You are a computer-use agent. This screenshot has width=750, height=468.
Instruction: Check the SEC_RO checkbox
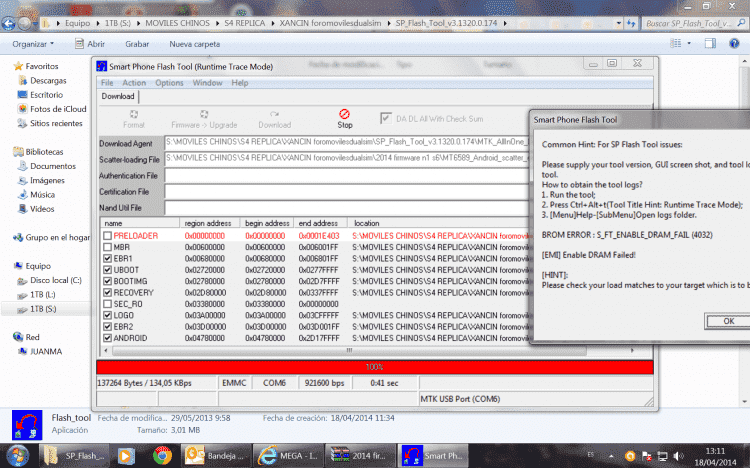(107, 304)
